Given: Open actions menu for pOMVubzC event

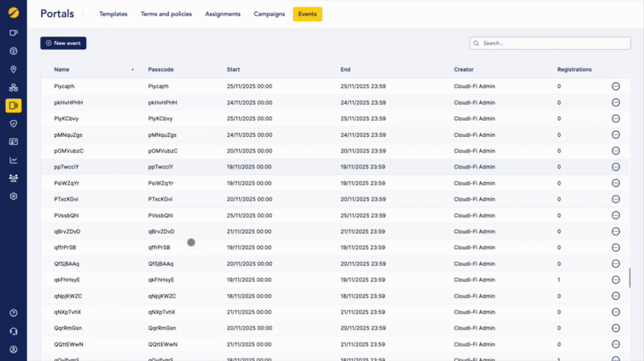Looking at the screenshot, I should pyautogui.click(x=616, y=151).
